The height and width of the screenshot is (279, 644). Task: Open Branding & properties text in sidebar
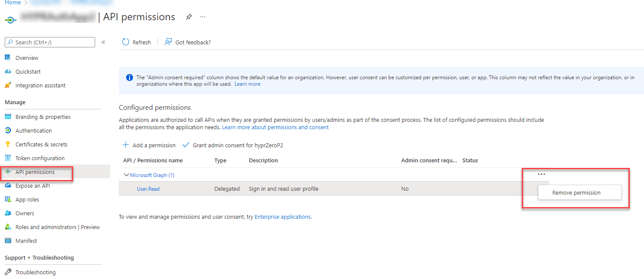coord(43,117)
